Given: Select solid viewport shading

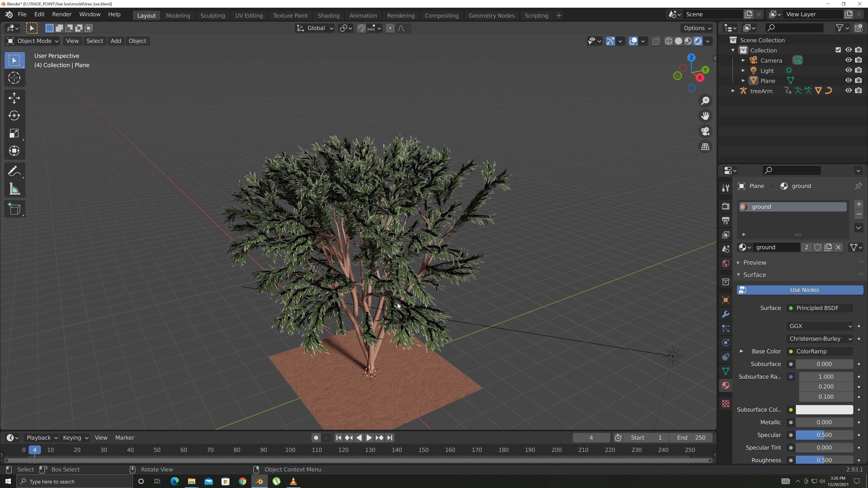Looking at the screenshot, I should click(x=678, y=41).
